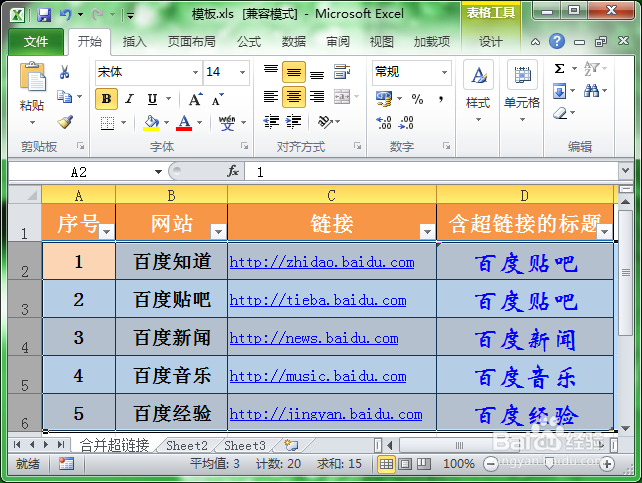
Task: Toggle Bold formatting
Action: pyautogui.click(x=106, y=99)
